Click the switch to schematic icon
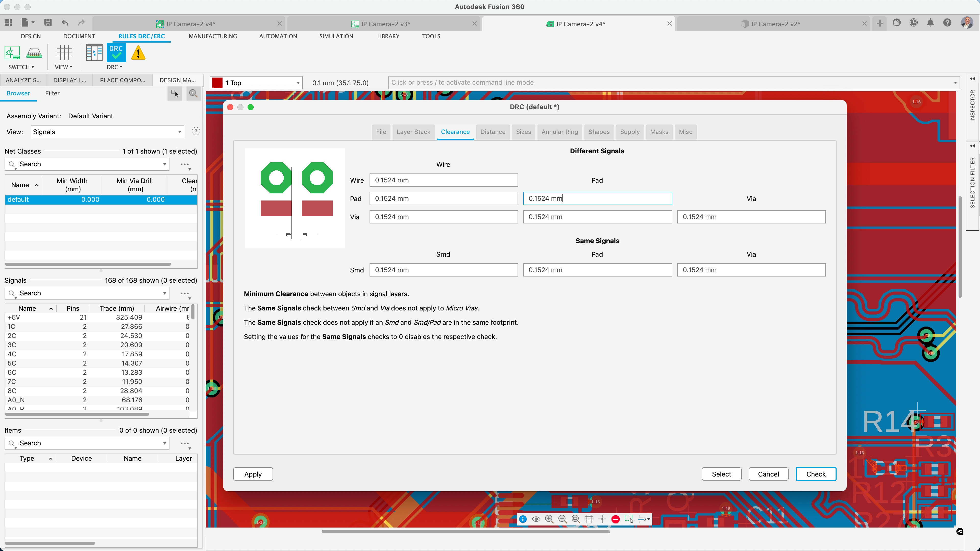Screen dimensions: 980x551 (12, 53)
